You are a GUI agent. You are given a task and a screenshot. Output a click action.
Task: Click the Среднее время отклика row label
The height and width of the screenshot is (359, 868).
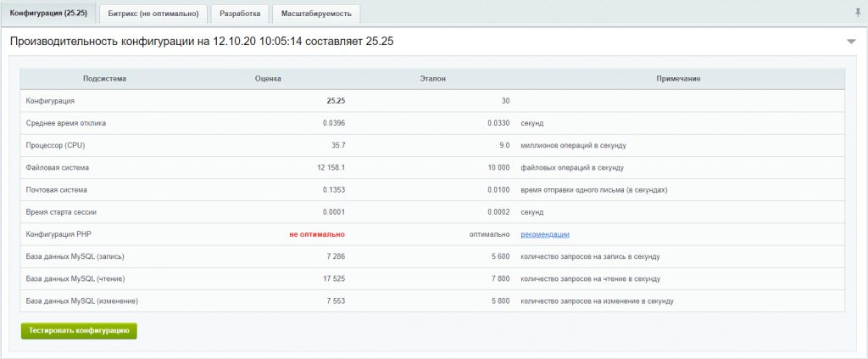[x=66, y=124]
